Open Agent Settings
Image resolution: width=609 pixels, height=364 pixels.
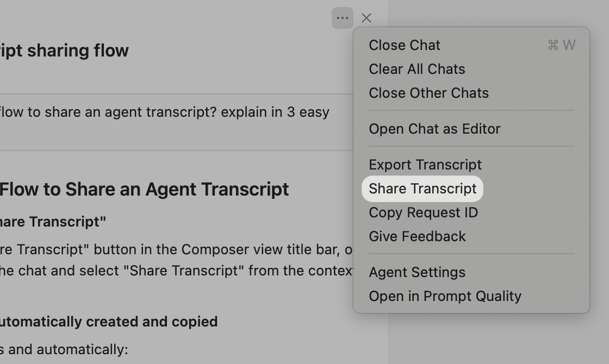click(417, 272)
